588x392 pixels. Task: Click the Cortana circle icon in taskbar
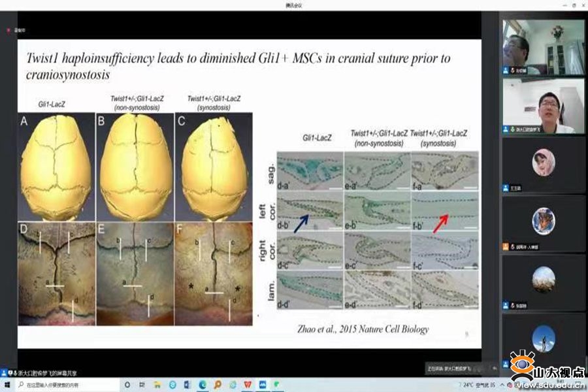127,385
